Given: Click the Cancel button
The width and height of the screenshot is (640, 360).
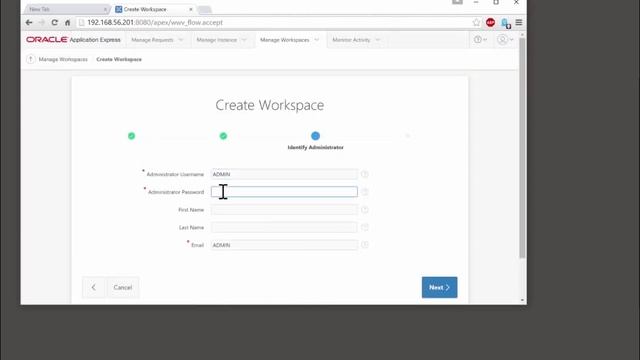Looking at the screenshot, I should point(123,287).
